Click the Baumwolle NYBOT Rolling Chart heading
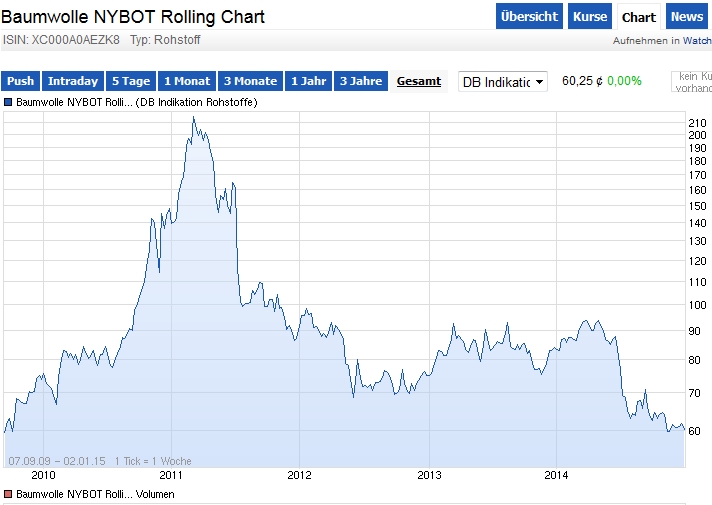This screenshot has width=712, height=505. (x=133, y=17)
